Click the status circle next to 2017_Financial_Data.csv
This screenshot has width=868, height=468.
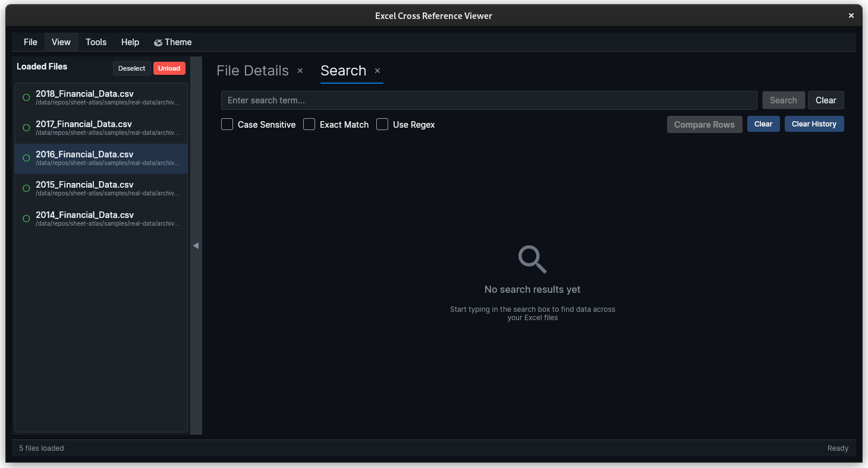point(26,128)
